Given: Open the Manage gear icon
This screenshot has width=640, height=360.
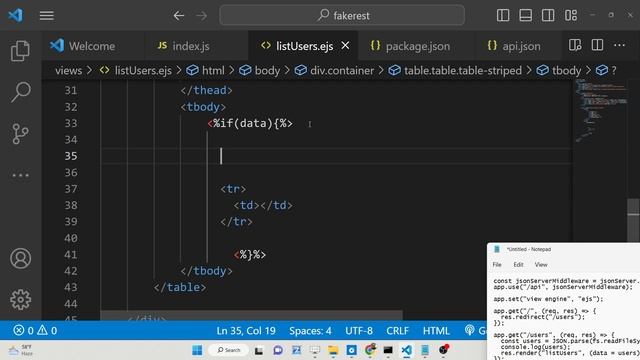Looking at the screenshot, I should click(20, 300).
